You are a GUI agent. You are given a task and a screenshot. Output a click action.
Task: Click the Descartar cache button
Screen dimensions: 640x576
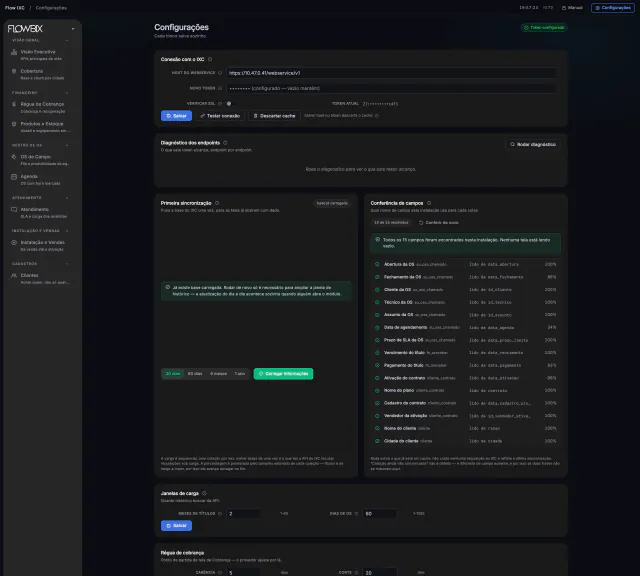pos(274,116)
